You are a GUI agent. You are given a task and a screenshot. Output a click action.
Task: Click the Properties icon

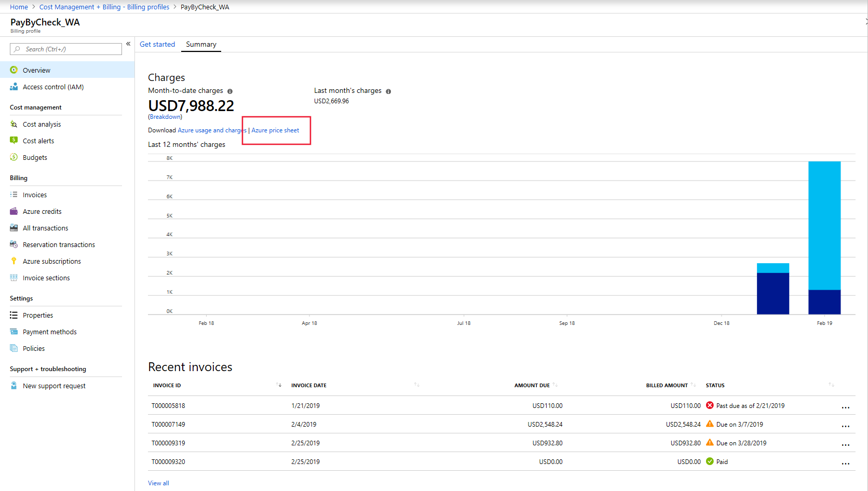point(14,315)
